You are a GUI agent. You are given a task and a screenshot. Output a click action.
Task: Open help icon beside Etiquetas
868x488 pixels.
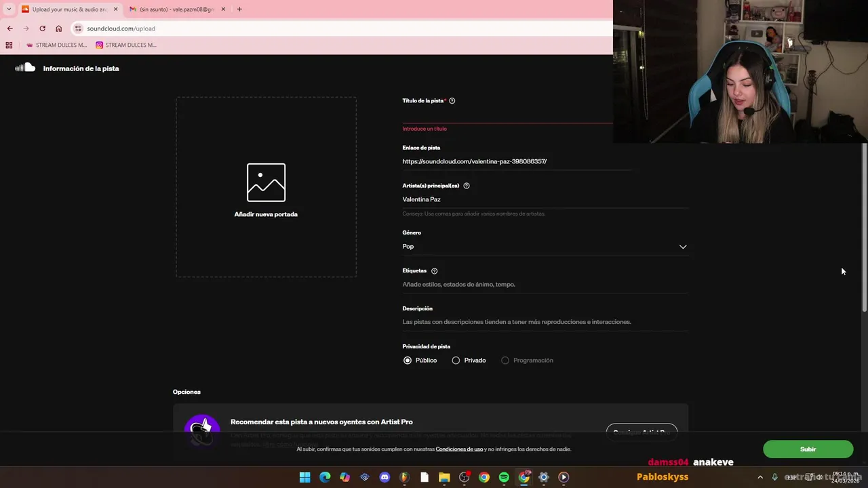point(435,271)
